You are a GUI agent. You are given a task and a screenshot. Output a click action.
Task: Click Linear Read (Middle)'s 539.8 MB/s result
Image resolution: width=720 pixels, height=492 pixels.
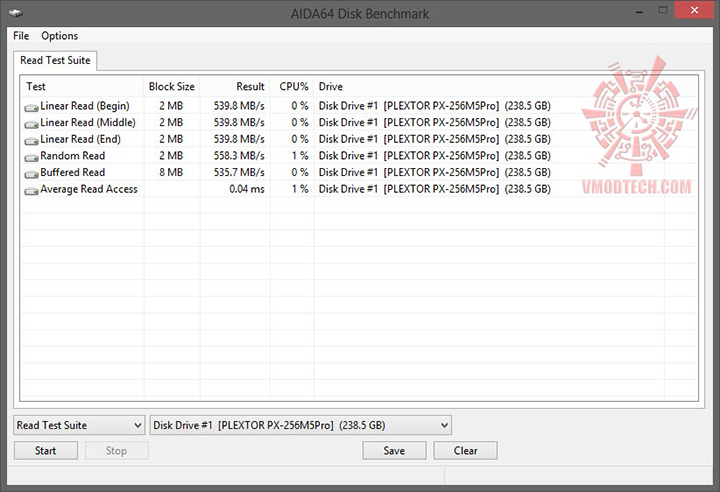(239, 123)
